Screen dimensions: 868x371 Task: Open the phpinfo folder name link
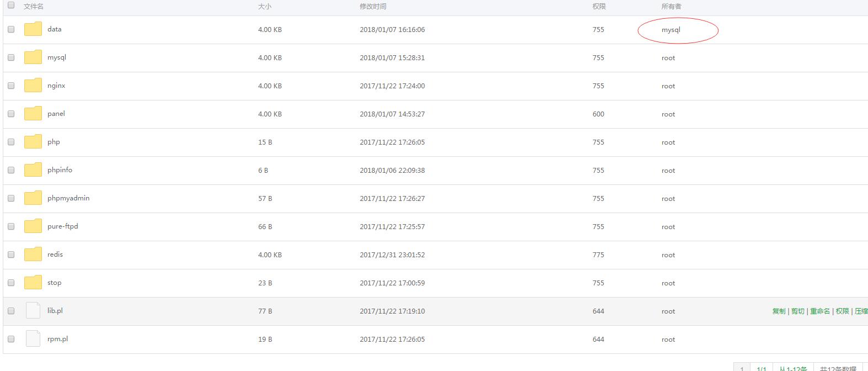[60, 170]
